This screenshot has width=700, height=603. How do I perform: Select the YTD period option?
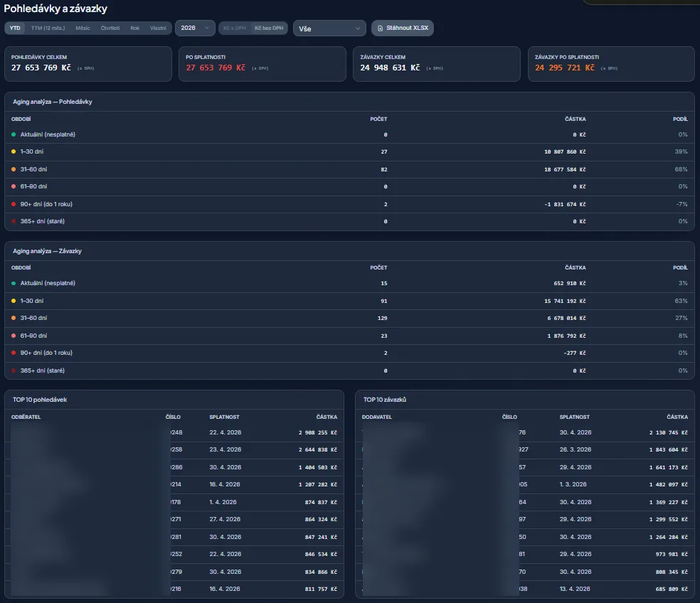pos(15,28)
